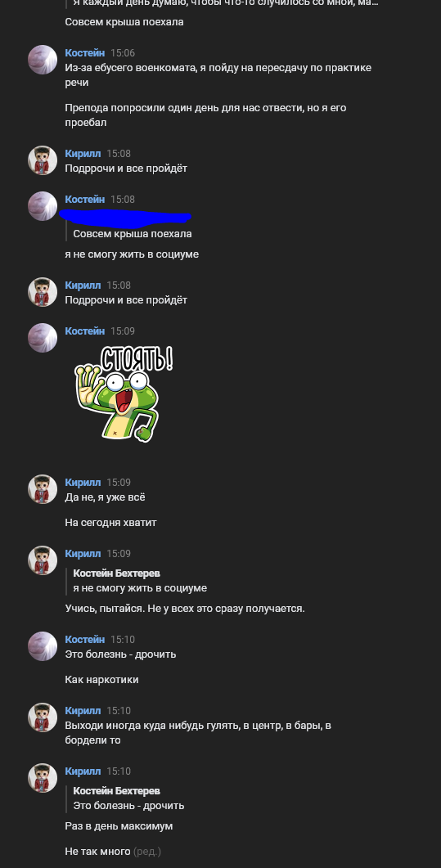441x868 pixels.
Task: Click sender name Костейн at 15:06
Action: tap(84, 53)
